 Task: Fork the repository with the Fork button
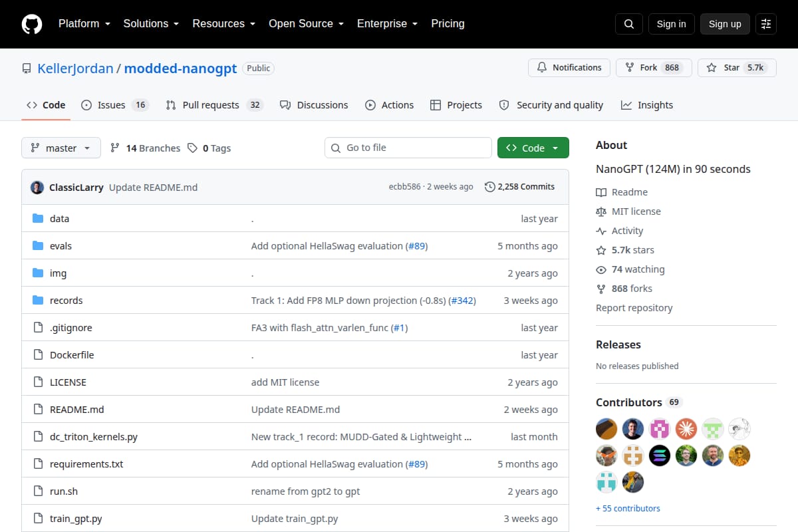(x=654, y=68)
